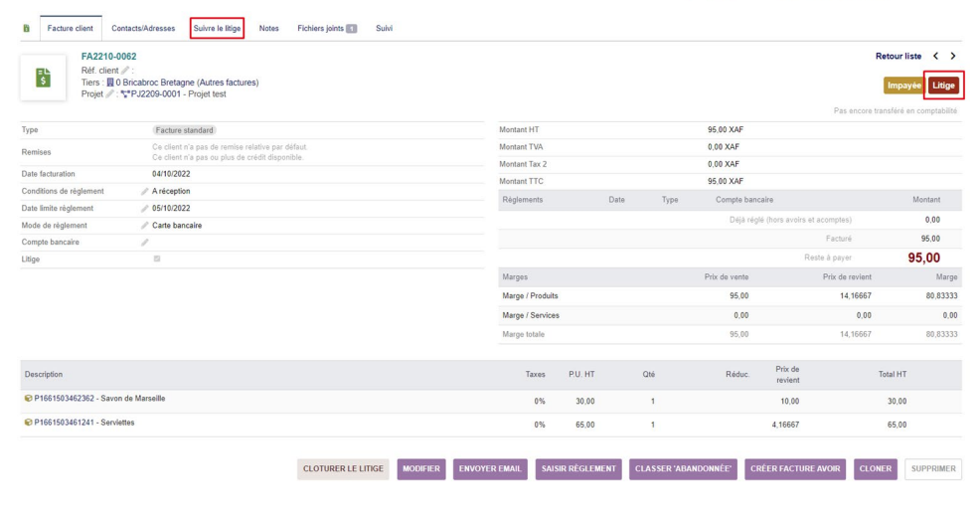Click the SUPPRIMER button
The height and width of the screenshot is (518, 980).
pyautogui.click(x=933, y=469)
